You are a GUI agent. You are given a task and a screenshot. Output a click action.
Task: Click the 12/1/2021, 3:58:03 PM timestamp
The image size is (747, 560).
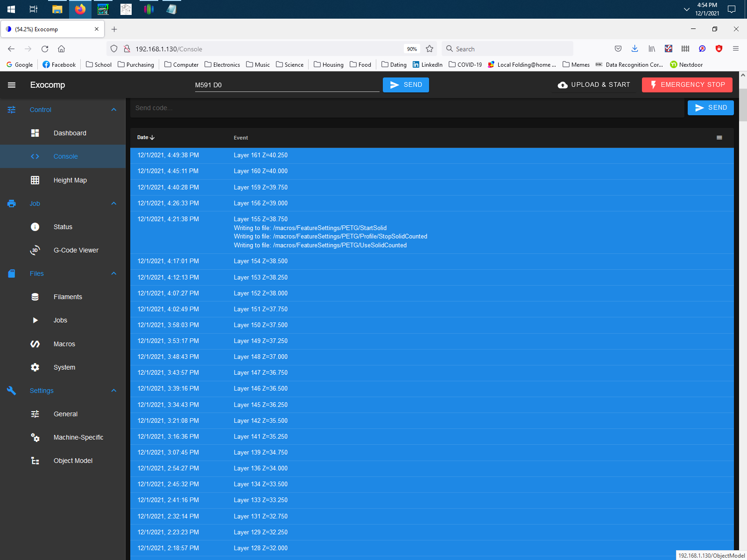168,325
